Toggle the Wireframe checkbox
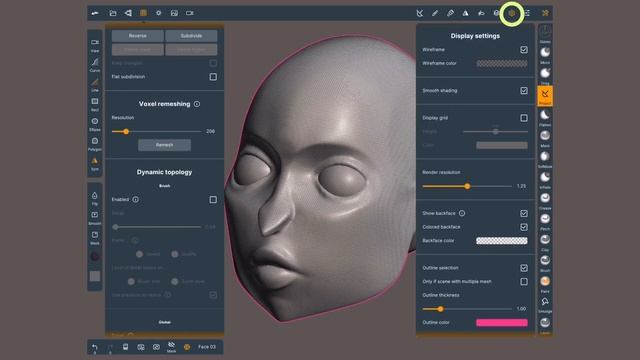 pos(524,50)
